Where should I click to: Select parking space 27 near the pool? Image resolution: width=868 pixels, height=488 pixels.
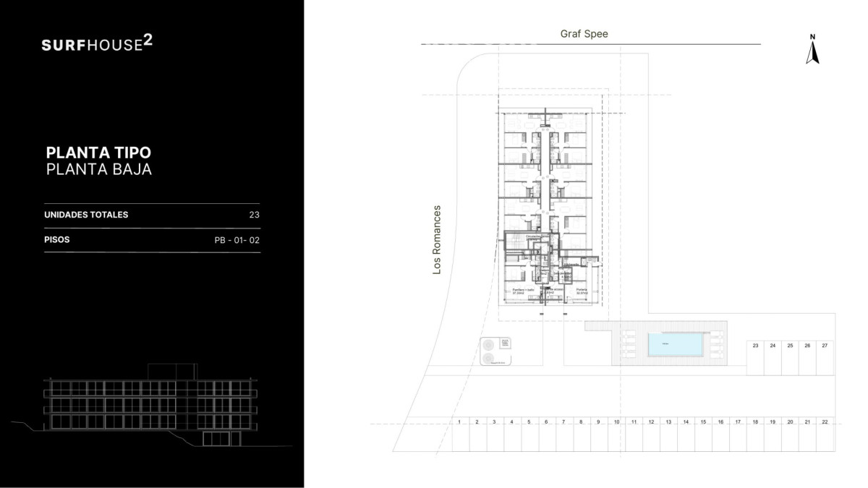[825, 358]
